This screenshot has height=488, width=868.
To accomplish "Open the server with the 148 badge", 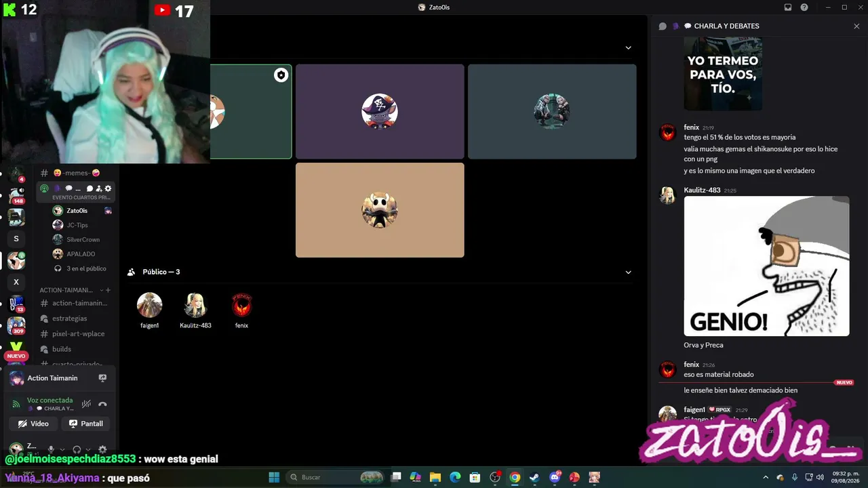I will (x=16, y=196).
